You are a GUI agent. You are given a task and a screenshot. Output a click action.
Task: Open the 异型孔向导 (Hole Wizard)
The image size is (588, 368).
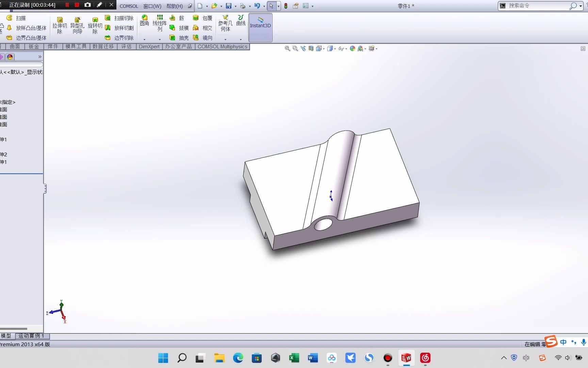pyautogui.click(x=78, y=25)
